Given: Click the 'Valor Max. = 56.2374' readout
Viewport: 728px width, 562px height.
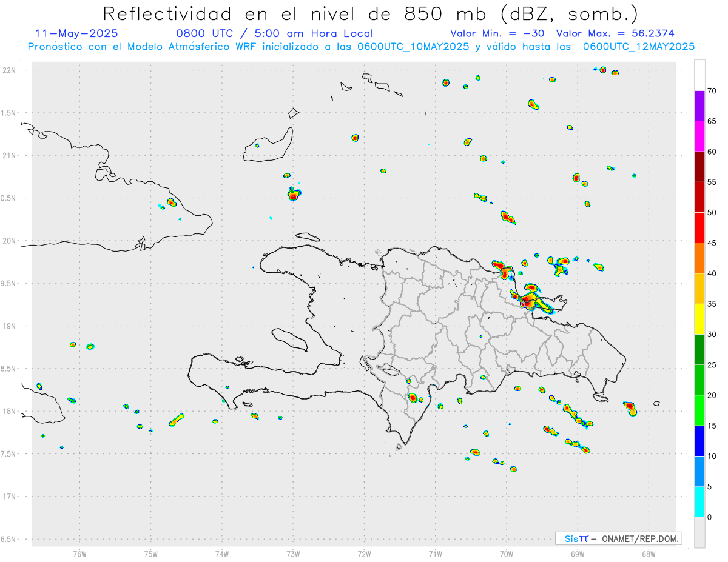Looking at the screenshot, I should (x=615, y=33).
